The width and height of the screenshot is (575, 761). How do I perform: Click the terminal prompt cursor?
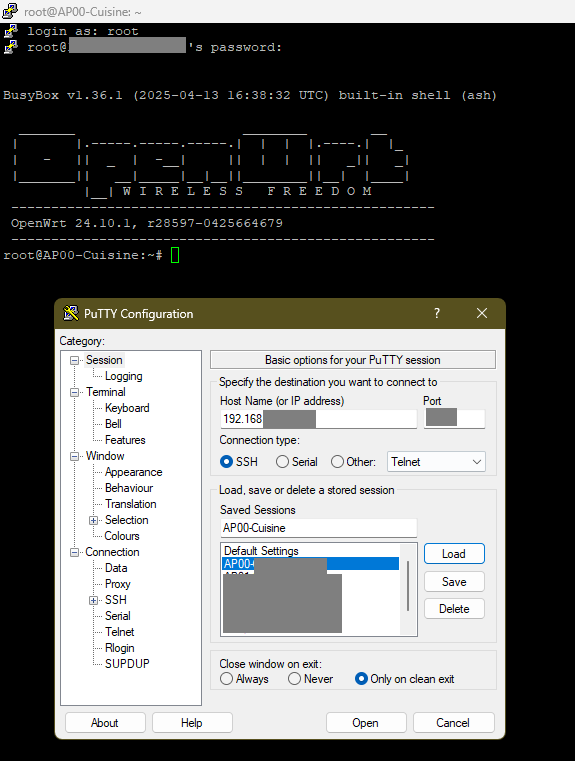pyautogui.click(x=175, y=255)
